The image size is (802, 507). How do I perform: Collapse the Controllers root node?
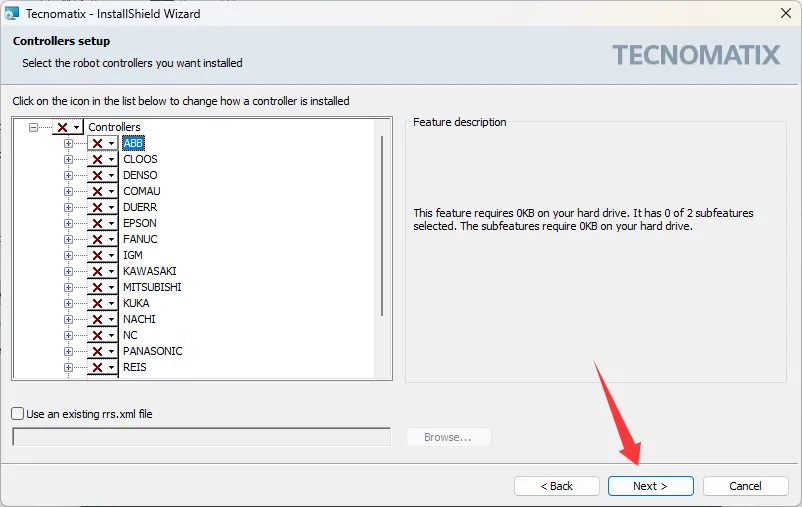[34, 127]
